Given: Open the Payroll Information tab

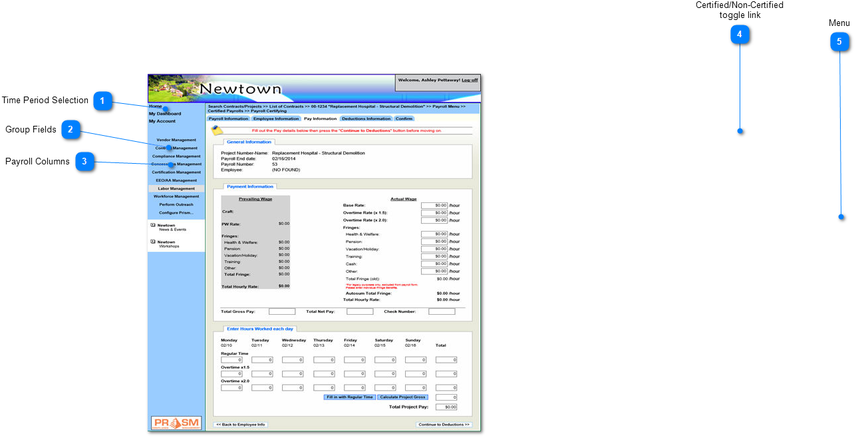Looking at the screenshot, I should coord(228,118).
